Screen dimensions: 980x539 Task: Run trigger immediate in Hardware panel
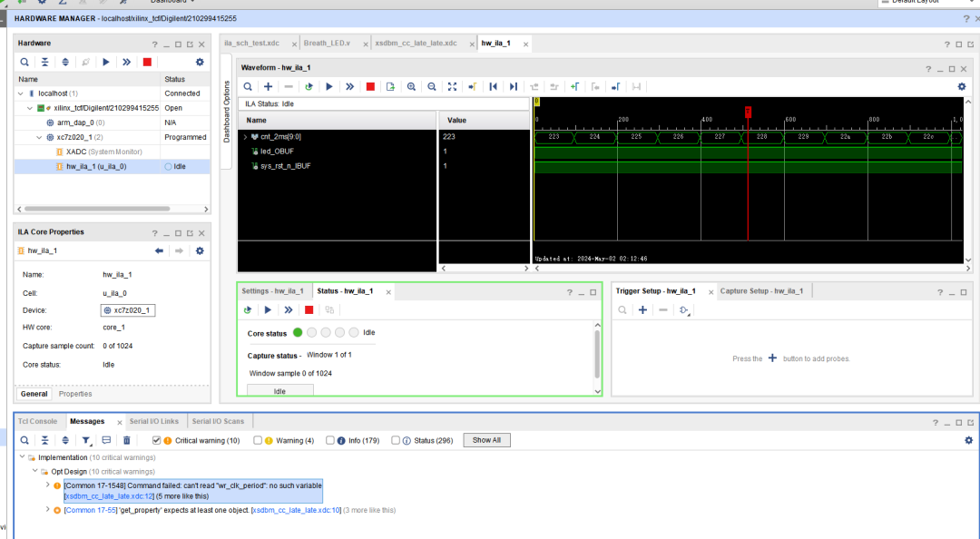(127, 62)
